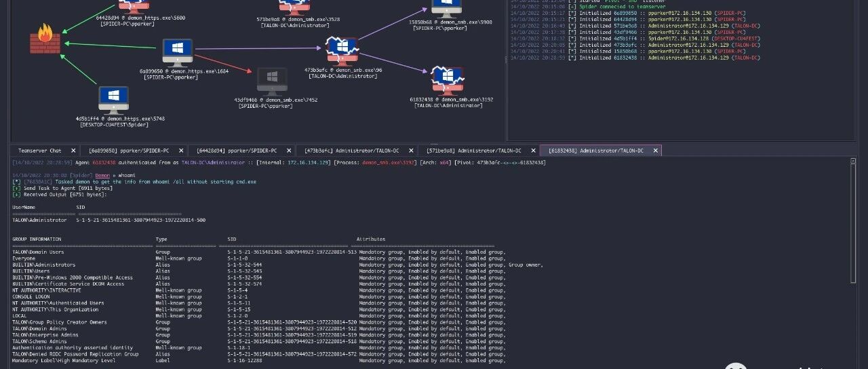Click the 'Initialized 473b3afc' event log line
This screenshot has width=868, height=369.
636,45
